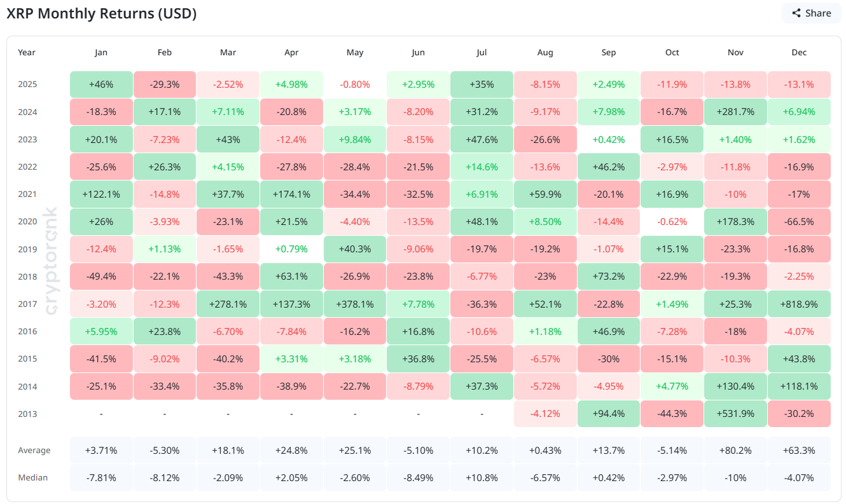
Task: Select the empty dash cell for January 2013
Action: tap(101, 413)
